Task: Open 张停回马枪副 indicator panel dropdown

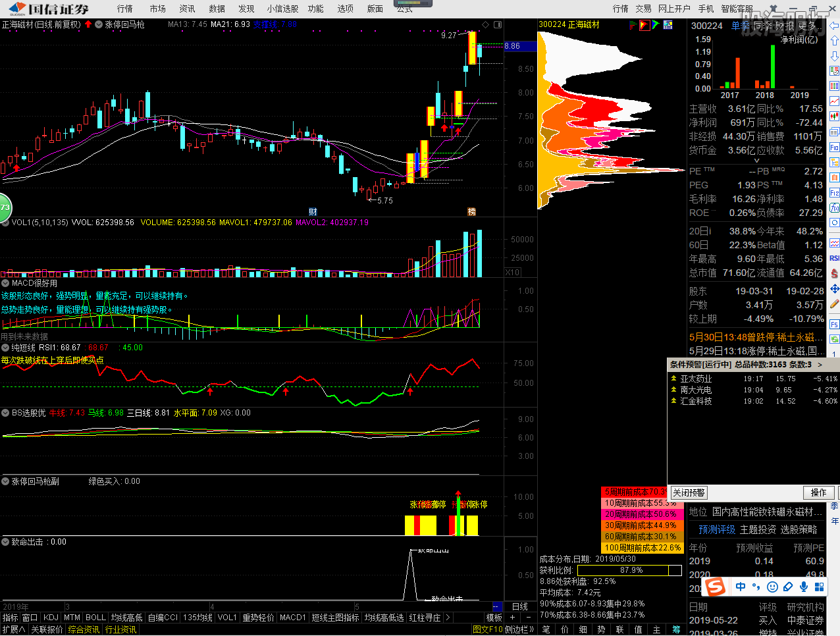Action: coord(6,481)
